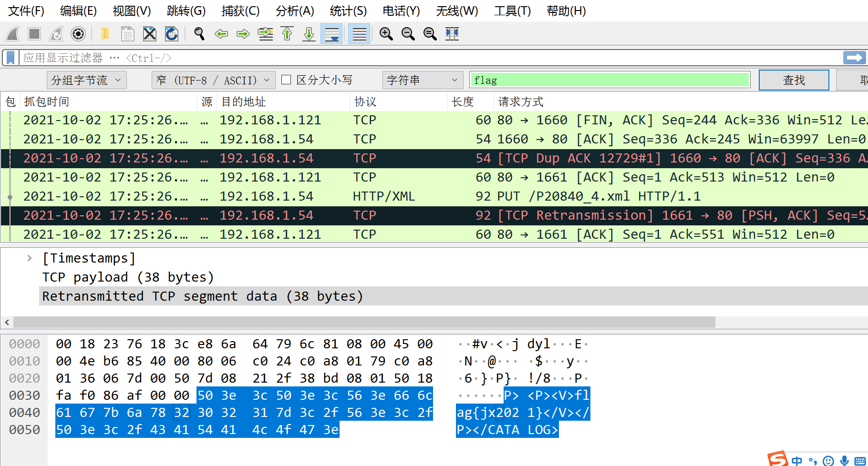The width and height of the screenshot is (868, 466).
Task: Zoom out the packet text
Action: (x=408, y=34)
